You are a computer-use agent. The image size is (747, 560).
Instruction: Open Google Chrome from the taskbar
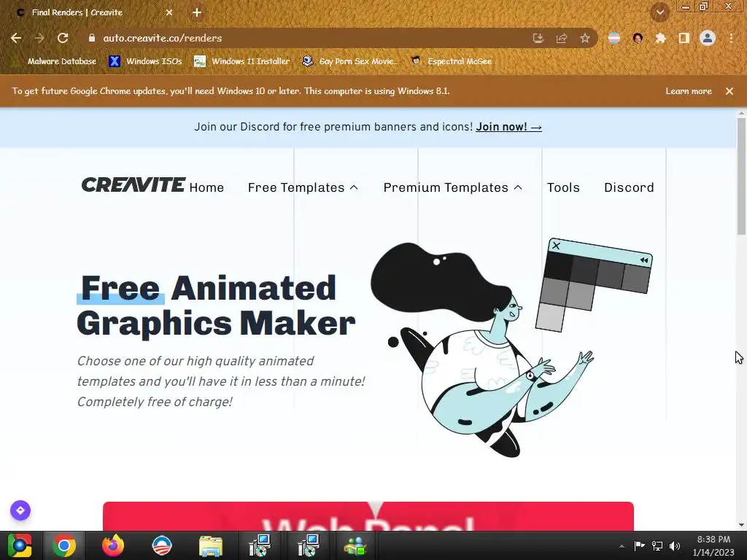[64, 545]
